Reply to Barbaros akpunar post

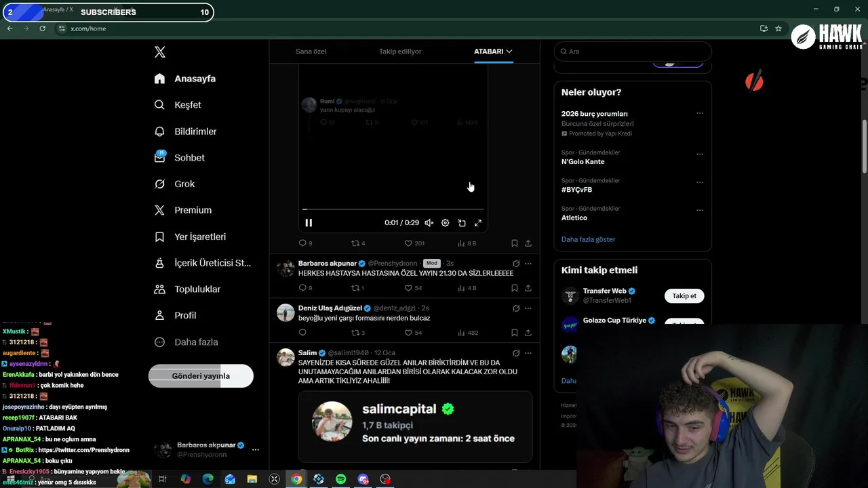tap(305, 288)
